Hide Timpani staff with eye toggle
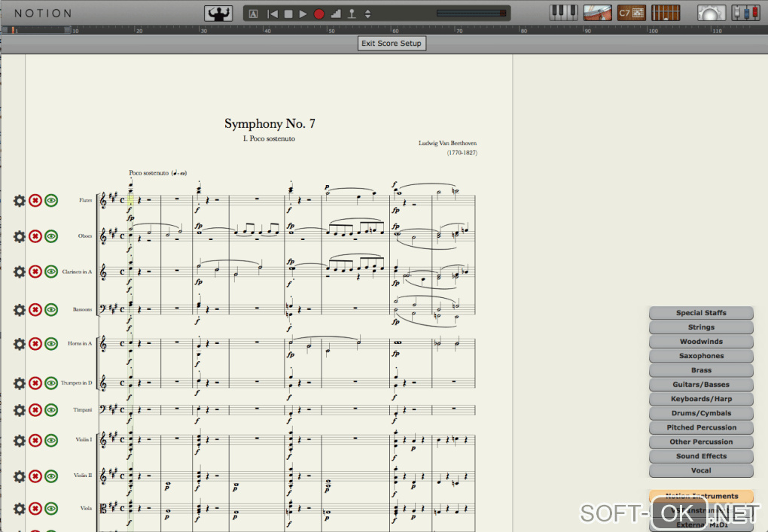The height and width of the screenshot is (532, 768). 51,410
